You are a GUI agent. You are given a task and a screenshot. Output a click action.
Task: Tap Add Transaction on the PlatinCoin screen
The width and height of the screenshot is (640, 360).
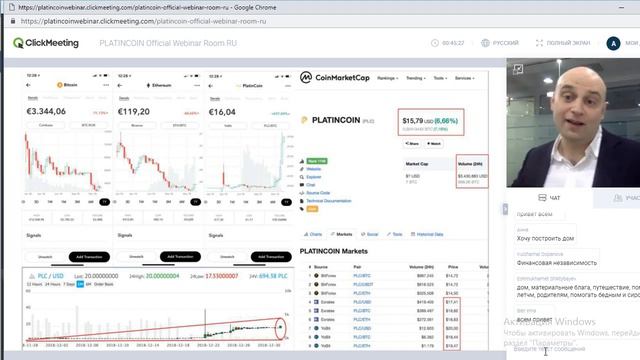pos(271,257)
